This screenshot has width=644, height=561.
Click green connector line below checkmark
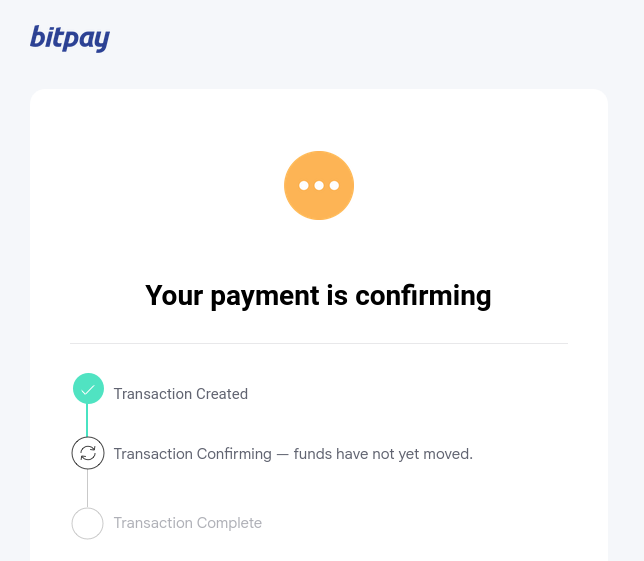point(87,420)
